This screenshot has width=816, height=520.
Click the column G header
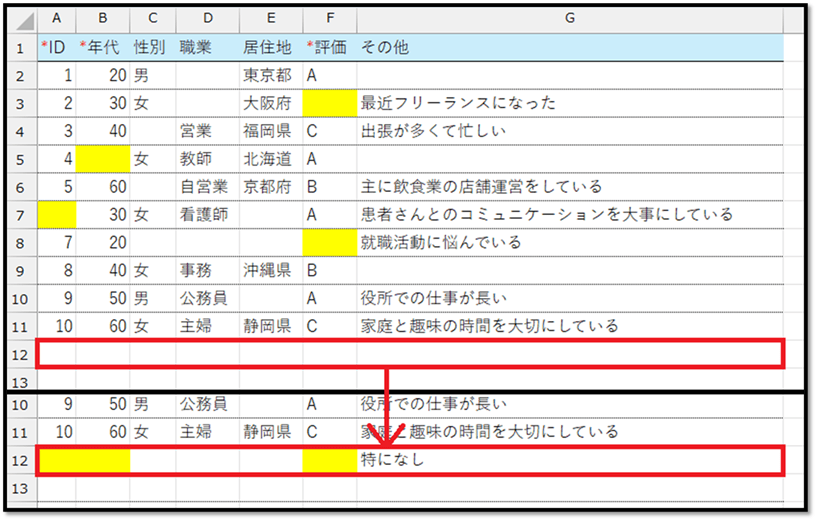pyautogui.click(x=569, y=19)
